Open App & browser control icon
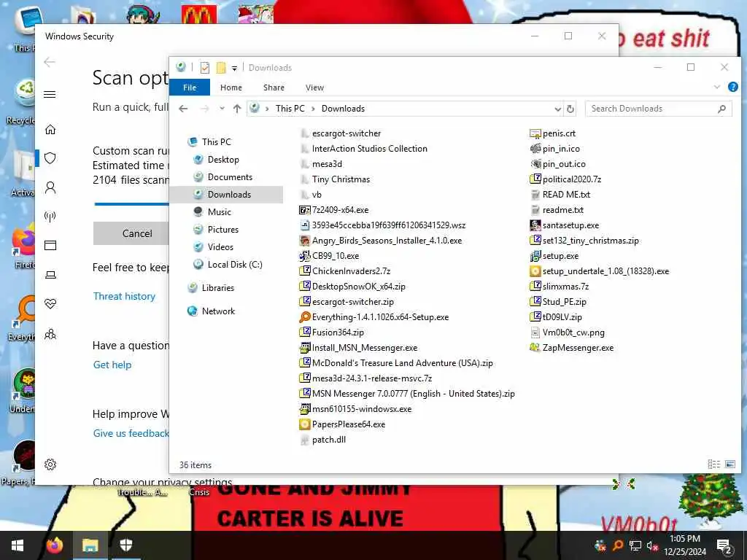 coord(50,245)
